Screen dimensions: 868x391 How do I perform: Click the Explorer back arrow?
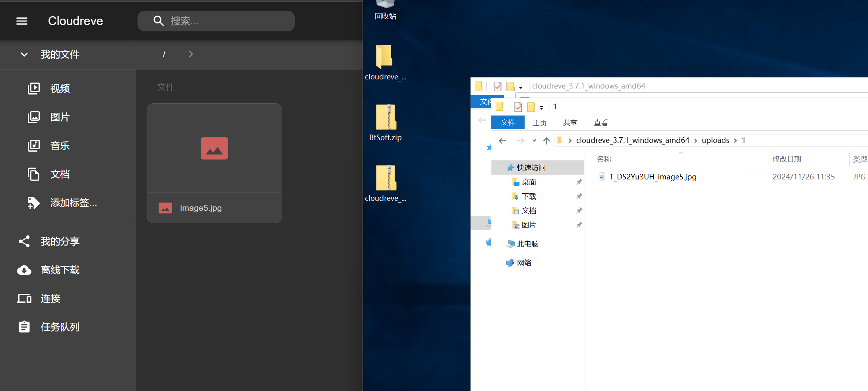tap(503, 141)
